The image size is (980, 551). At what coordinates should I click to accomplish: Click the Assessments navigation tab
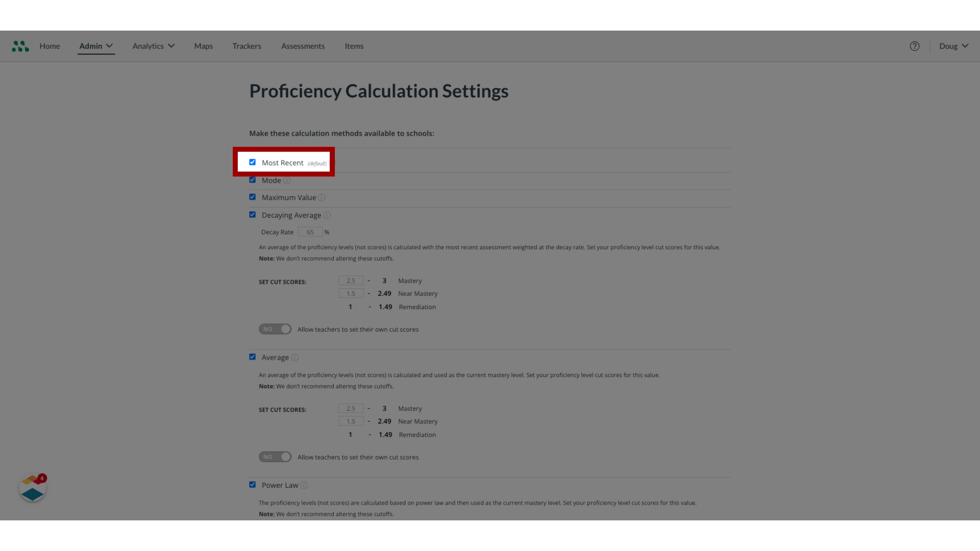(303, 46)
